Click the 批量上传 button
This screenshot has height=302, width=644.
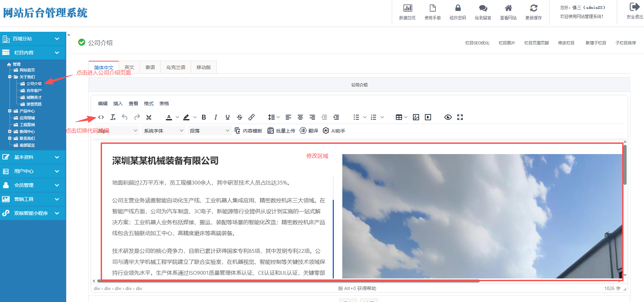pyautogui.click(x=282, y=131)
